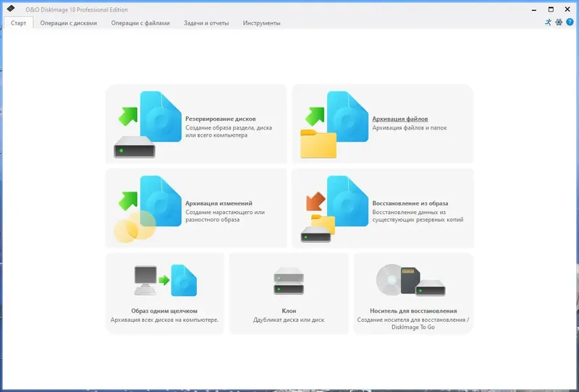Select Носитель для восстановления label
Screen dimensions: 579x392
pyautogui.click(x=413, y=311)
